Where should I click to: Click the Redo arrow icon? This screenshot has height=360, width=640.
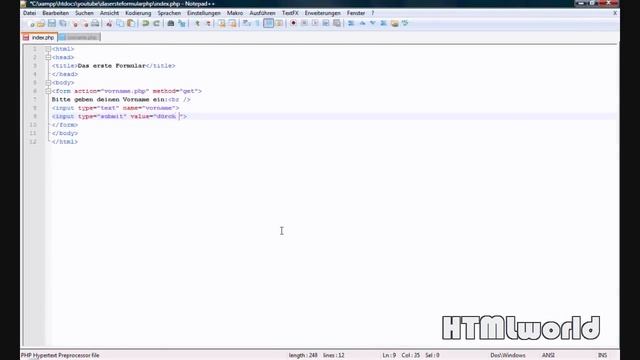point(156,24)
